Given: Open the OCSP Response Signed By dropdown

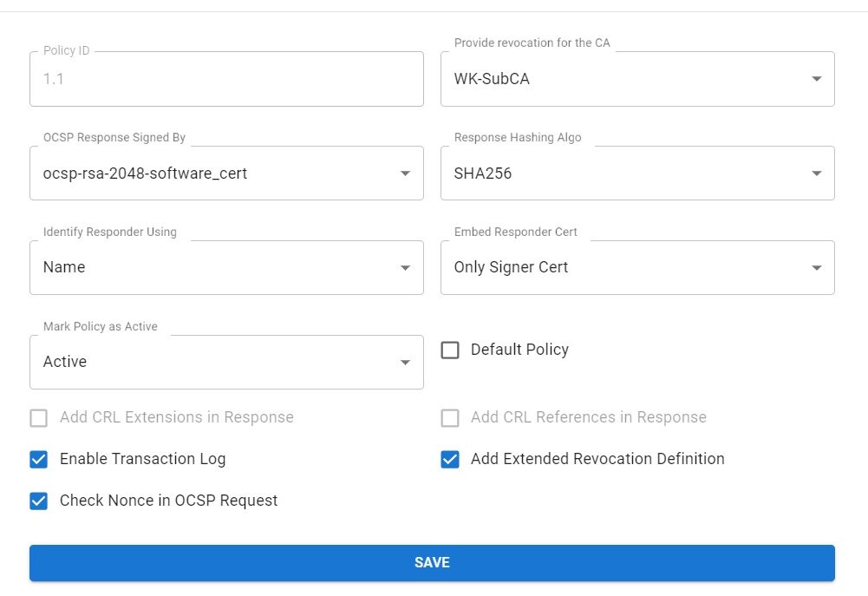Looking at the screenshot, I should click(x=225, y=173).
